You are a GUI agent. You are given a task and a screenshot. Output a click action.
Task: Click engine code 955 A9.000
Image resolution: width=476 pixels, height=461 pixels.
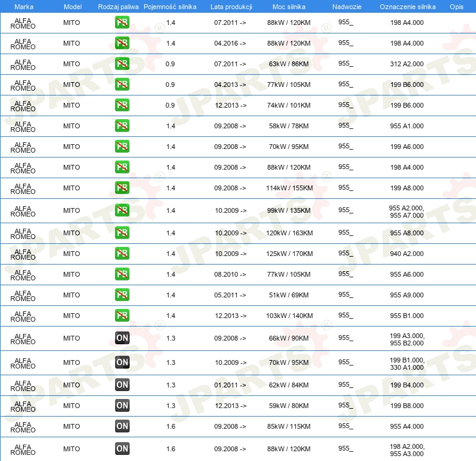(x=407, y=295)
